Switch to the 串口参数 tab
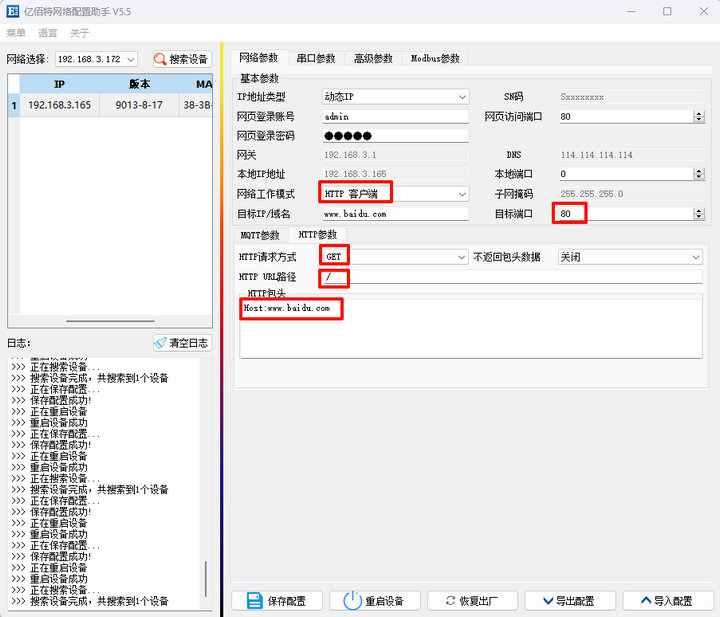Image resolution: width=720 pixels, height=617 pixels. pyautogui.click(x=317, y=58)
